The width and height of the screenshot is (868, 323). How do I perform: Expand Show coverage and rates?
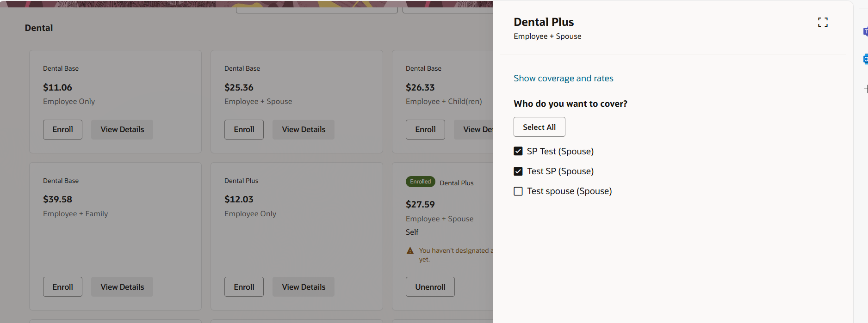563,79
